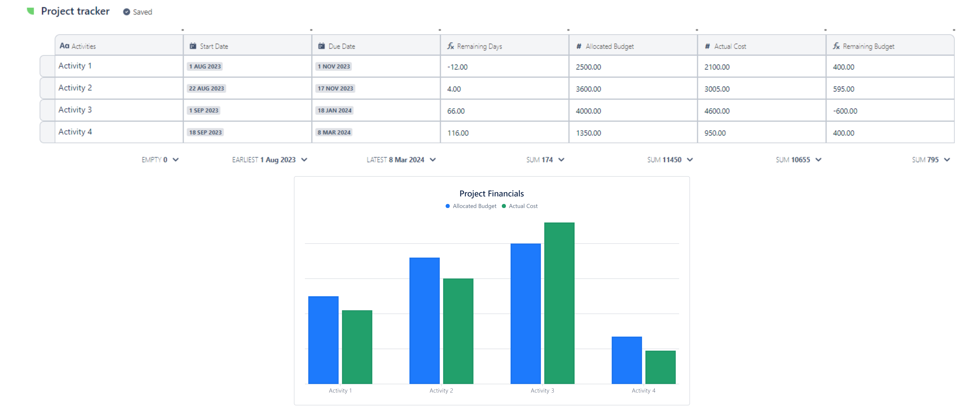Click the calendar icon on Start Date column

coord(193,46)
